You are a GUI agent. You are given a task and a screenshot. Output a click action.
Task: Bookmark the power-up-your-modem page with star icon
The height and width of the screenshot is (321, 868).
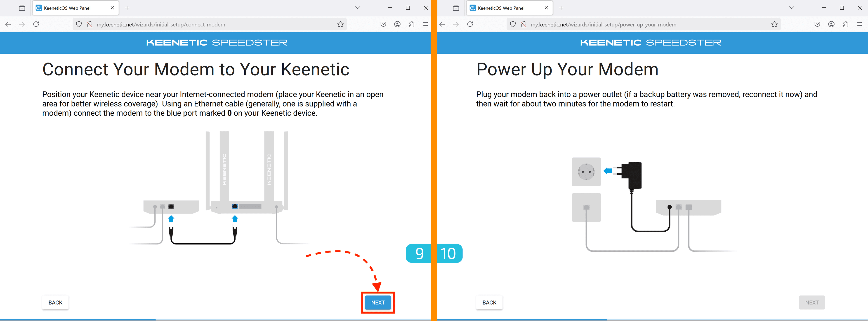(x=774, y=24)
